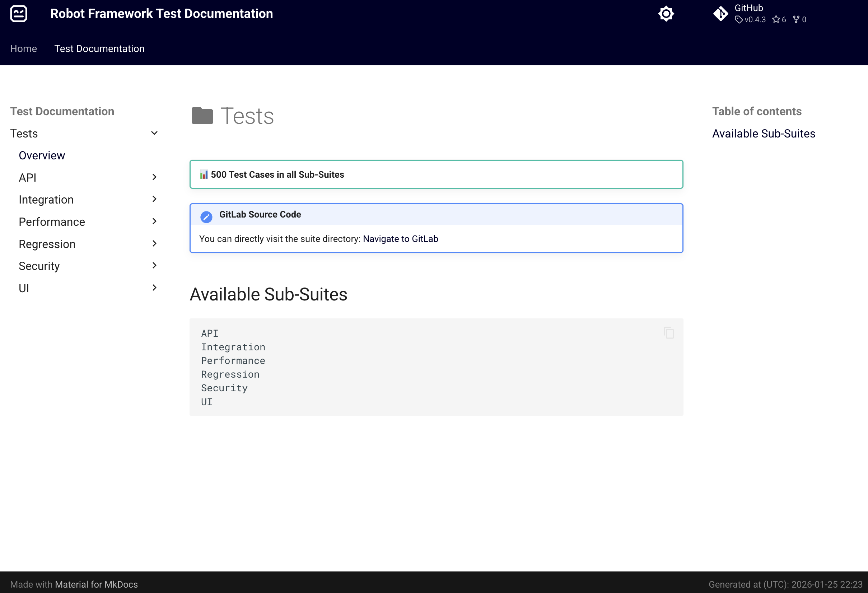Expand the Performance sub-suite chevron
868x593 pixels.
coord(154,221)
